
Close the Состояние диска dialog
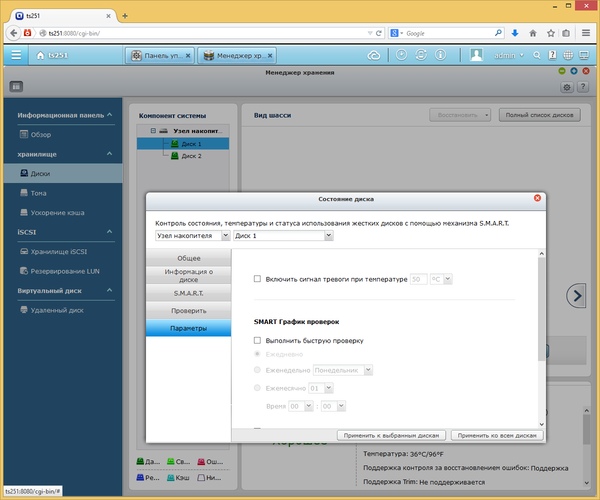pyautogui.click(x=537, y=198)
